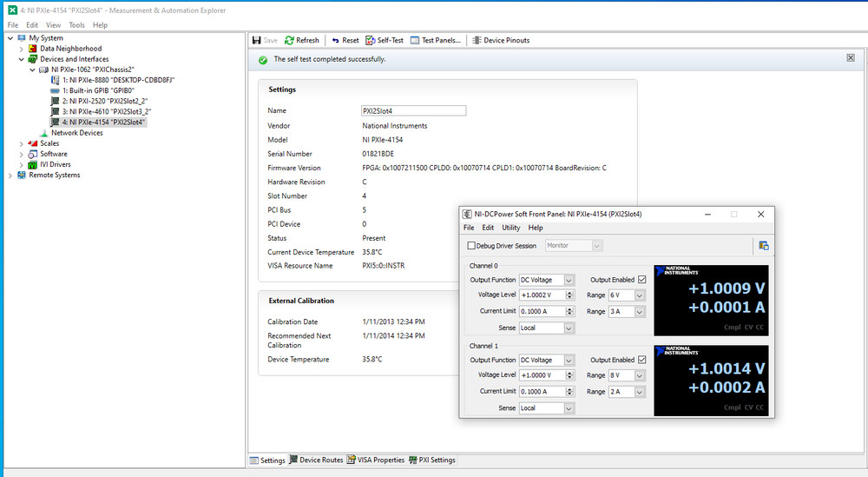The image size is (868, 477).
Task: Open the Edit menu in MAX
Action: tap(32, 25)
